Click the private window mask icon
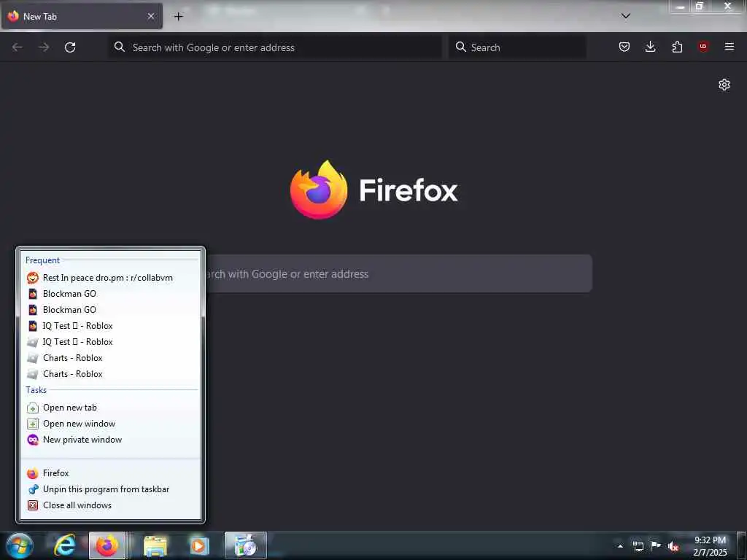747x560 pixels. (x=32, y=440)
